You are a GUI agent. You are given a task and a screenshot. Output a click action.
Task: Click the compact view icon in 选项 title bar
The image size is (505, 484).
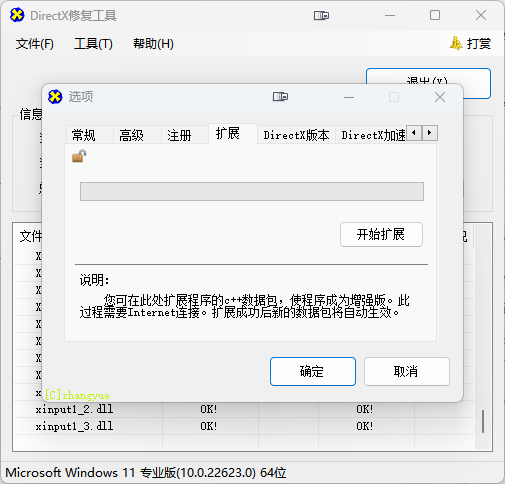point(280,97)
